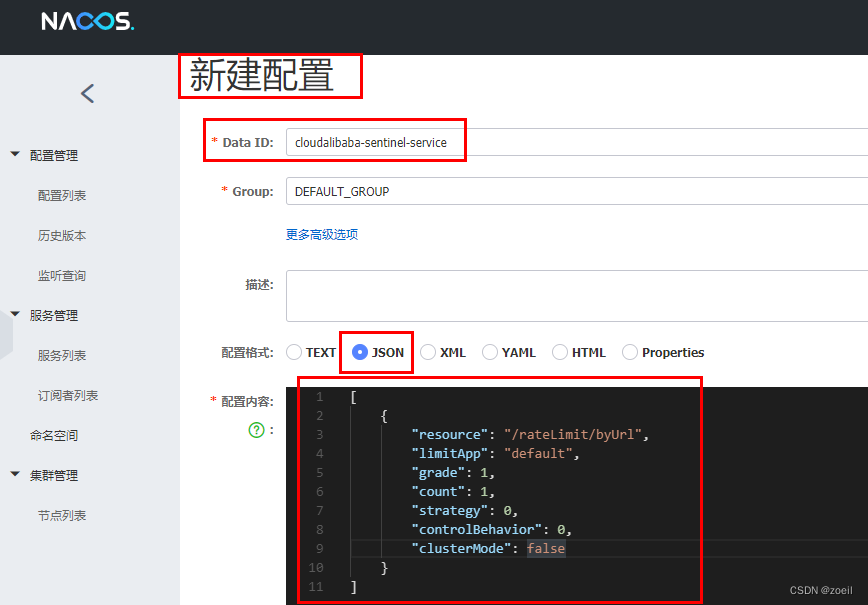Collapse the 集群管理 section triangle
The image size is (868, 605).
(13, 475)
